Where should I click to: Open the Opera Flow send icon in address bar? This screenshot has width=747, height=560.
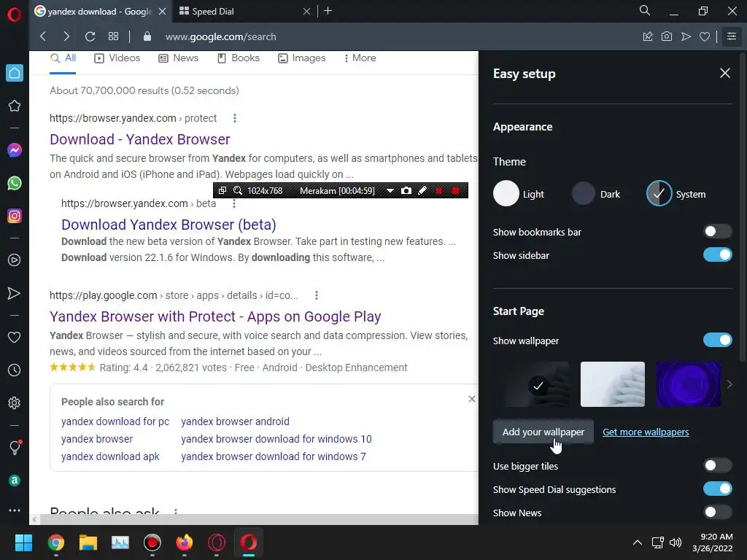686,36
